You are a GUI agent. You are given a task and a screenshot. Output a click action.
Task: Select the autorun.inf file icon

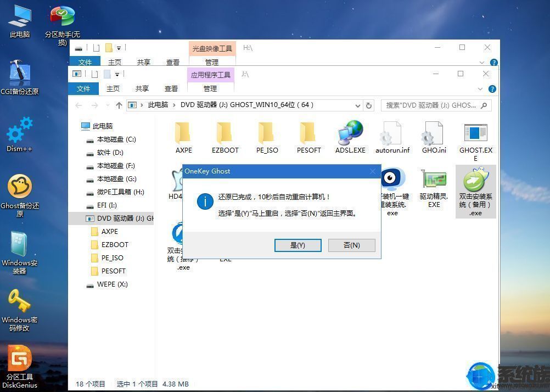coord(391,136)
